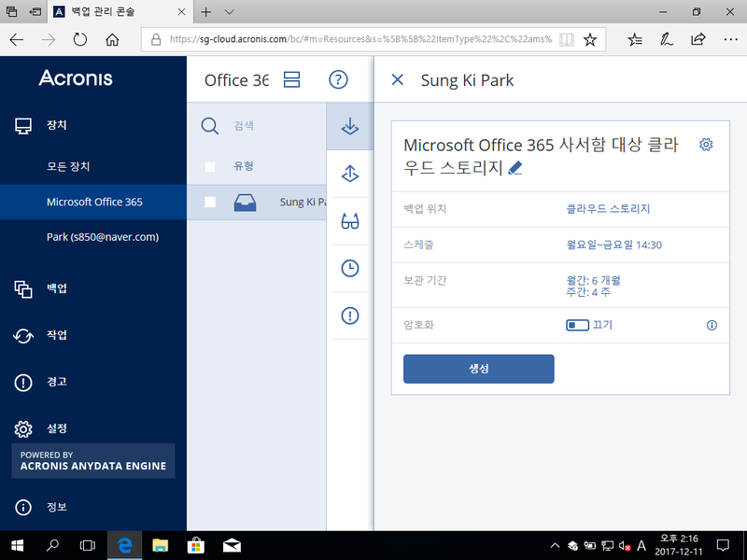Switch list view layout icon
The width and height of the screenshot is (747, 560).
[291, 79]
